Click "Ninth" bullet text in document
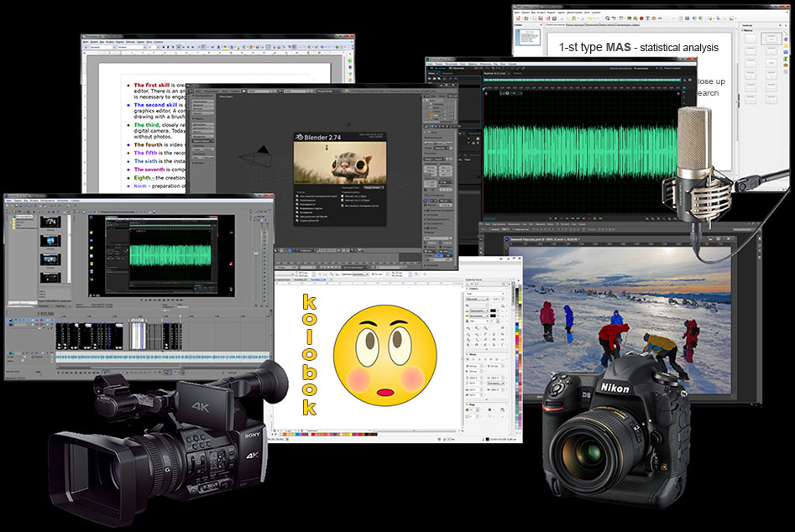 point(140,186)
